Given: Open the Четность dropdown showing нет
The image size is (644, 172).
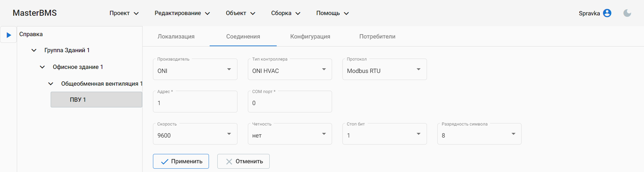Looking at the screenshot, I should pyautogui.click(x=290, y=134).
